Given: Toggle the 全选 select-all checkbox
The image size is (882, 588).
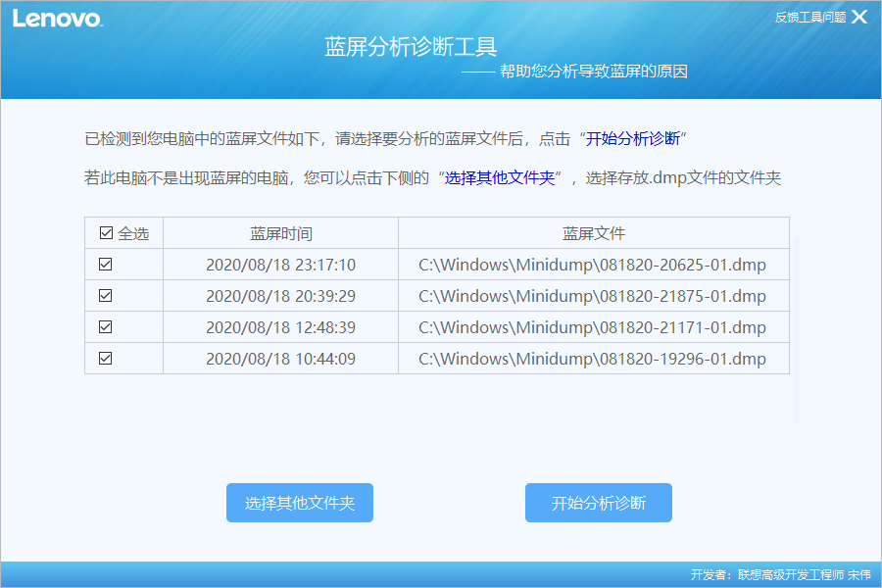Looking at the screenshot, I should click(x=106, y=233).
